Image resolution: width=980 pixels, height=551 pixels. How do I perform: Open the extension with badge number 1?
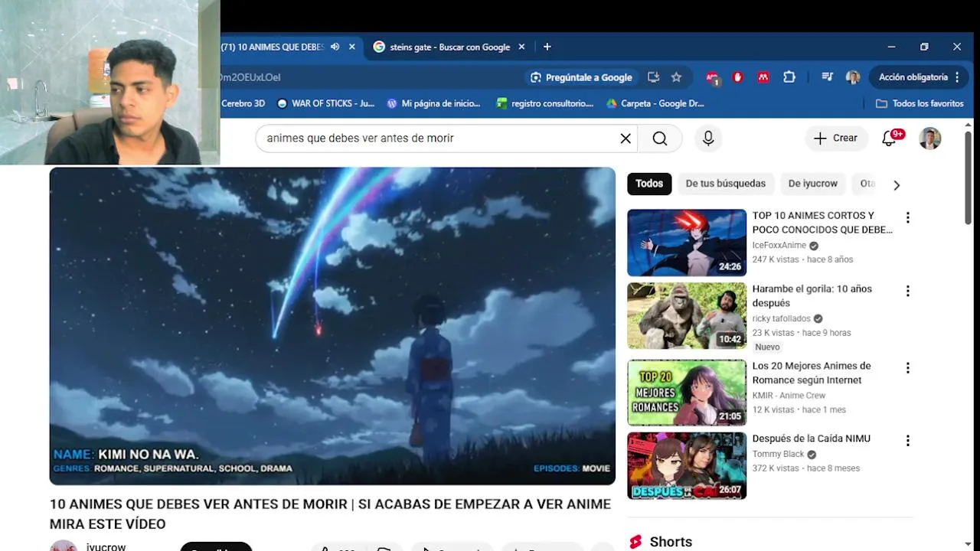(713, 77)
